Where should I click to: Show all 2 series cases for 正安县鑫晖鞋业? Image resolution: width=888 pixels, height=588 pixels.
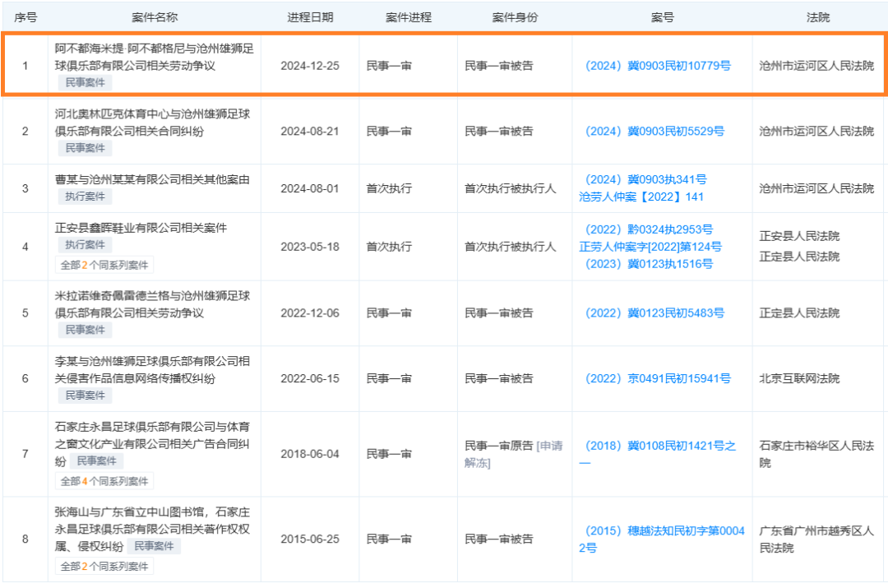click(x=104, y=265)
